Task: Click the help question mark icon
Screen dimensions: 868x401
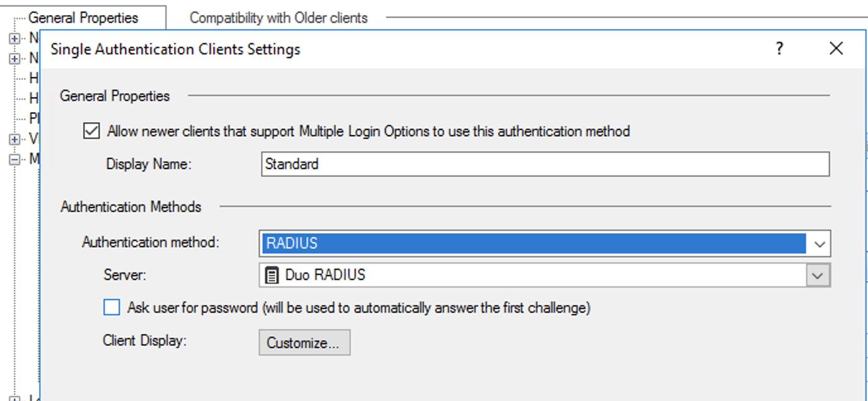Action: pos(779,49)
